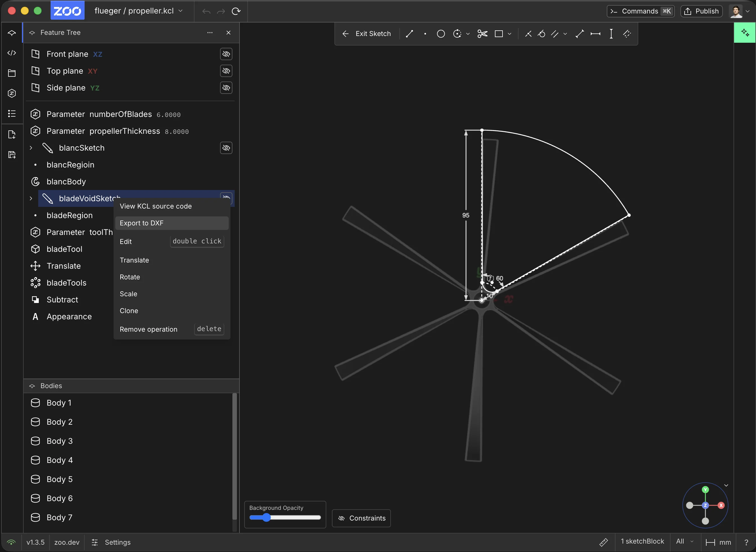Click the Zoo logo home button

67,11
